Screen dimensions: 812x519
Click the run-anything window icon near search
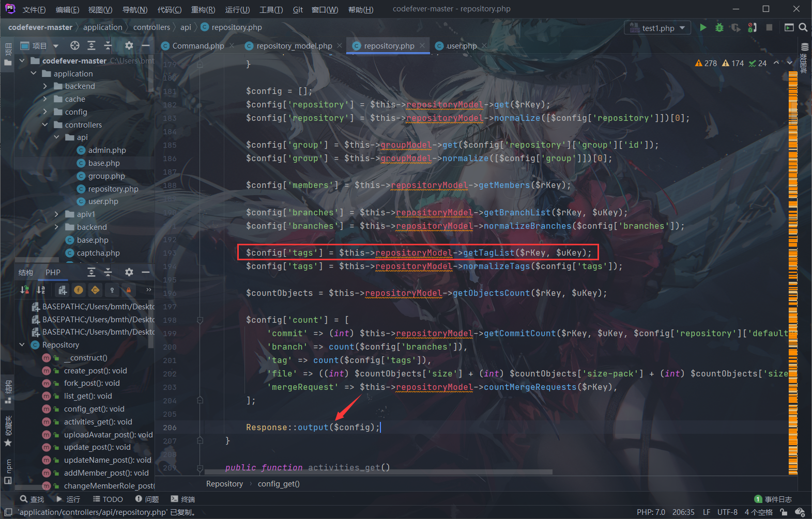[789, 27]
